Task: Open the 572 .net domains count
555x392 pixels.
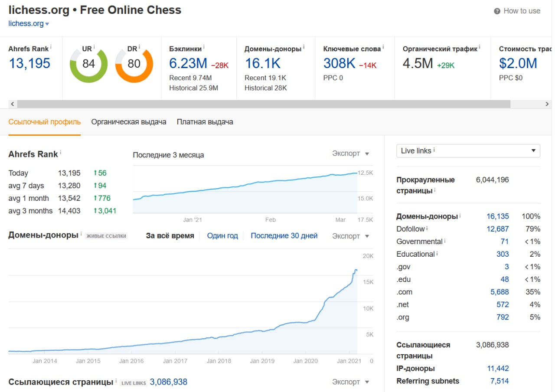Action: pyautogui.click(x=503, y=304)
